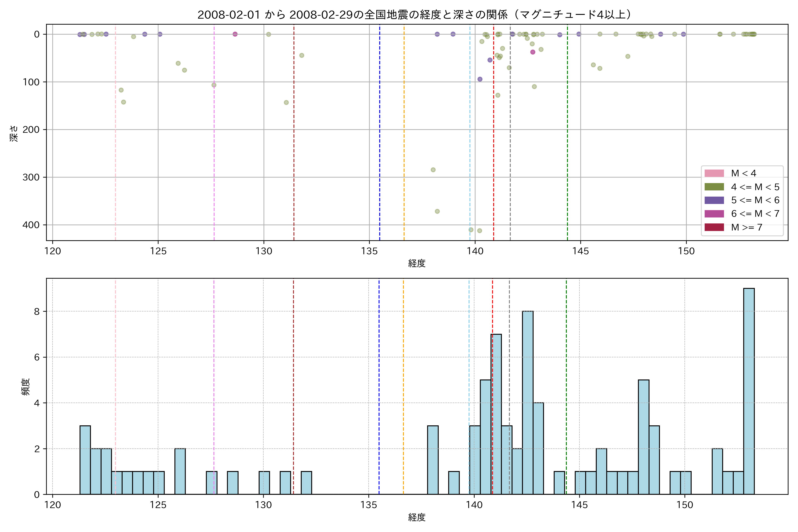Click the 8 tick label on frequency axis

pyautogui.click(x=37, y=311)
